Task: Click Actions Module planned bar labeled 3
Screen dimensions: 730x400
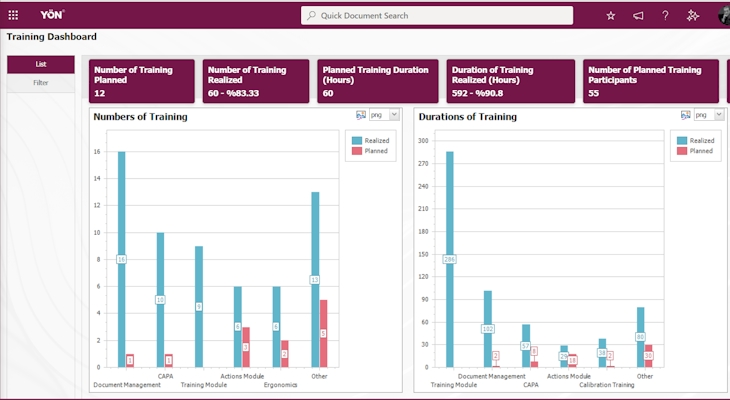Action: 246,347
